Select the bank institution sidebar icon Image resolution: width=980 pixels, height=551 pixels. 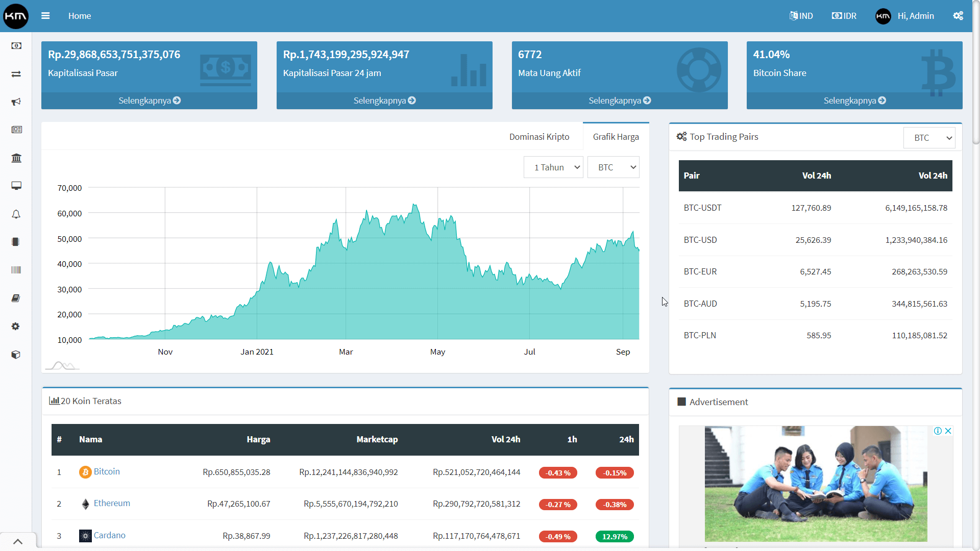(x=16, y=158)
